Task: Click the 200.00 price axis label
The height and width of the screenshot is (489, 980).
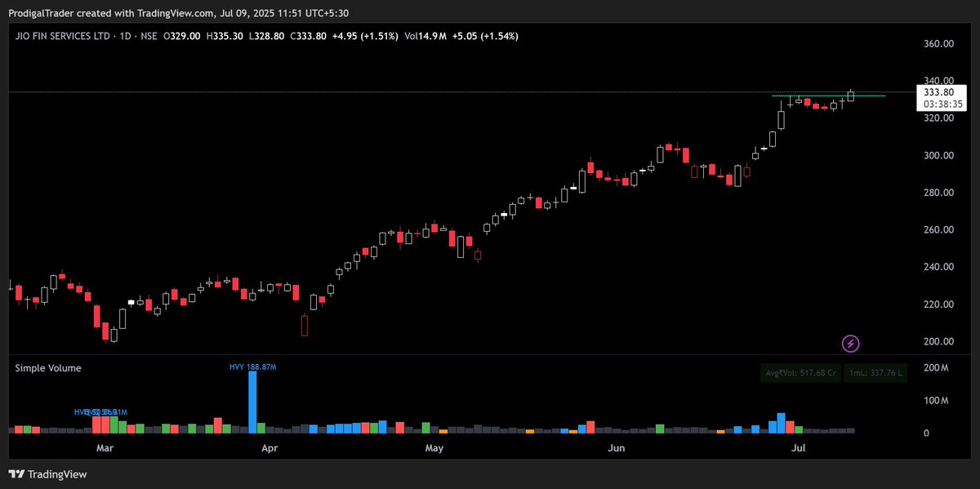Action: tap(938, 341)
